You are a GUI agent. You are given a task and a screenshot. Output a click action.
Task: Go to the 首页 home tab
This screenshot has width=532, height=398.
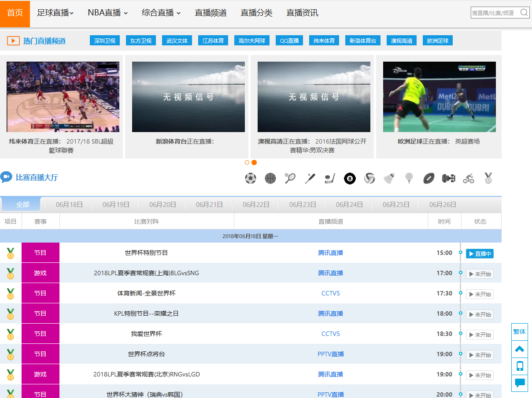[15, 14]
